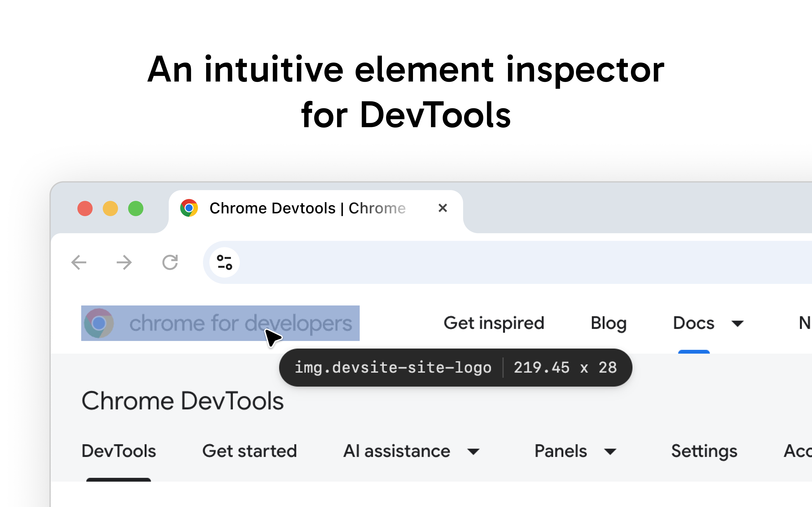Open site information tune icon
The height and width of the screenshot is (507, 812).
225,262
